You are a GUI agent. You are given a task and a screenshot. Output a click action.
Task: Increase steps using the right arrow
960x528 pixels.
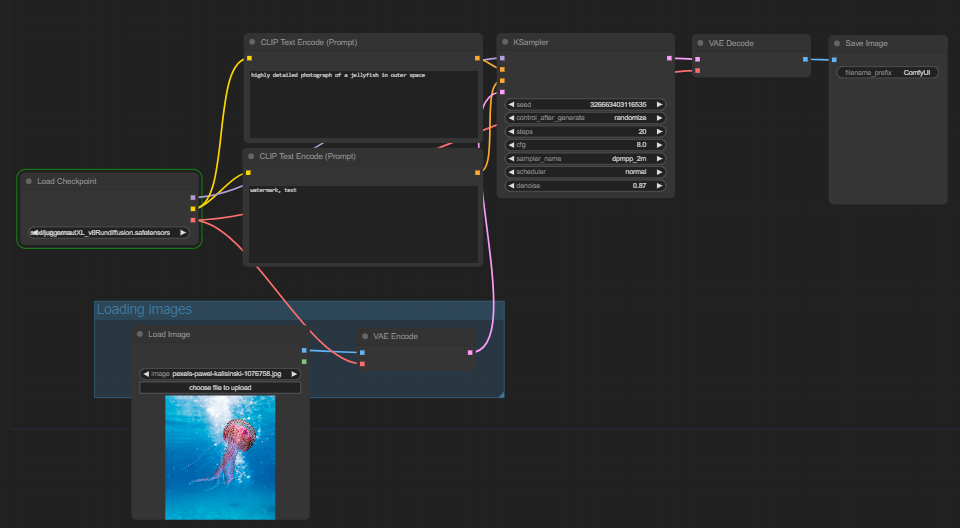pyautogui.click(x=659, y=132)
